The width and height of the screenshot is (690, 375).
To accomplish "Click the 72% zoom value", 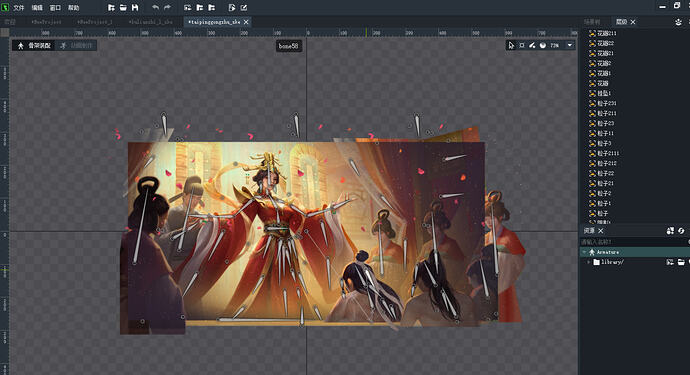I will coord(554,45).
